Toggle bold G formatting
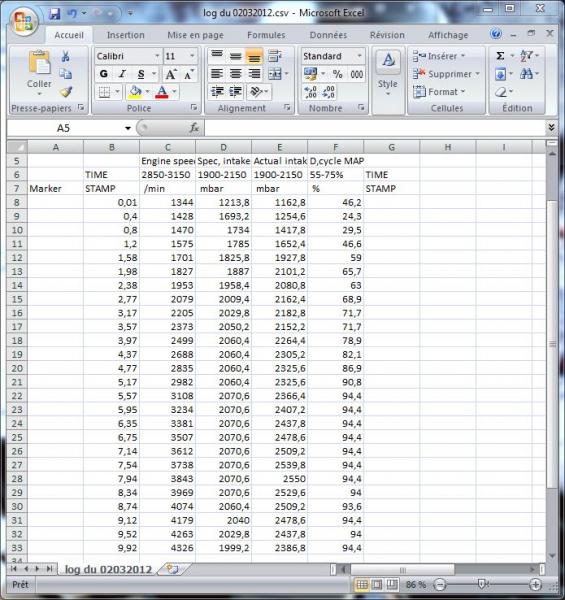The height and width of the screenshot is (600, 565). click(104, 74)
